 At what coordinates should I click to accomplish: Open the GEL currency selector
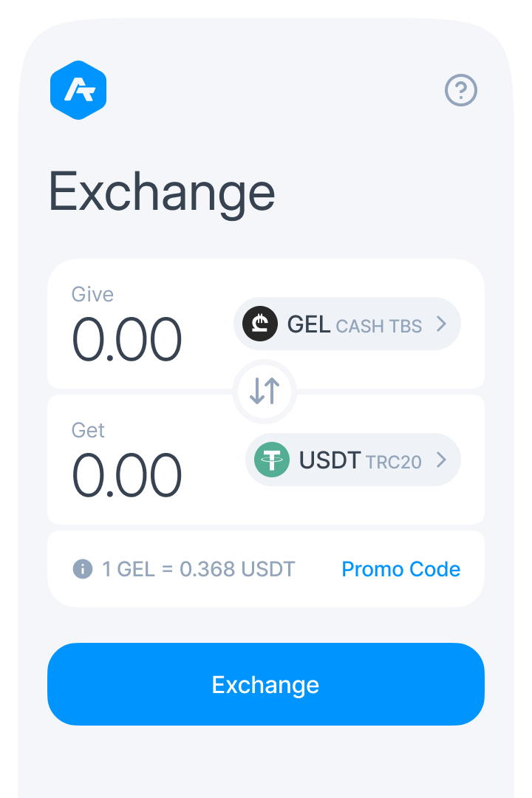click(347, 324)
